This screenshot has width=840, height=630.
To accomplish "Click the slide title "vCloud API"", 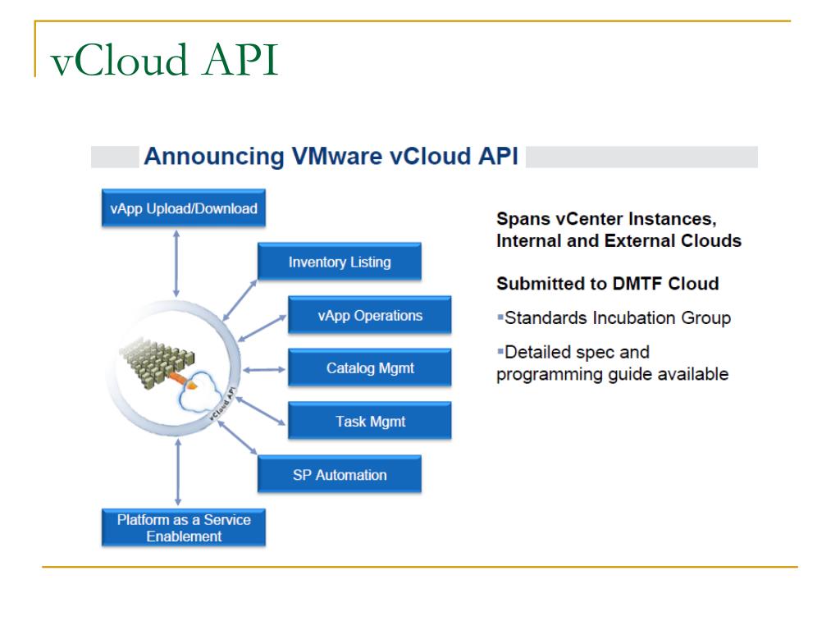I will pos(164,59).
